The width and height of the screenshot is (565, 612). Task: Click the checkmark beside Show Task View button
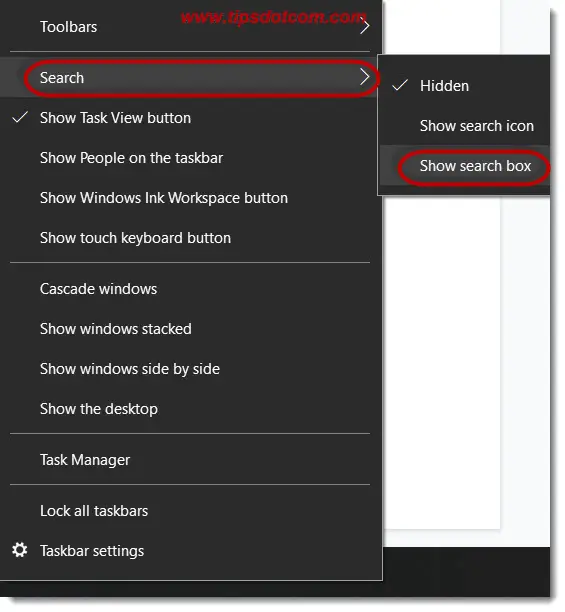(20, 117)
